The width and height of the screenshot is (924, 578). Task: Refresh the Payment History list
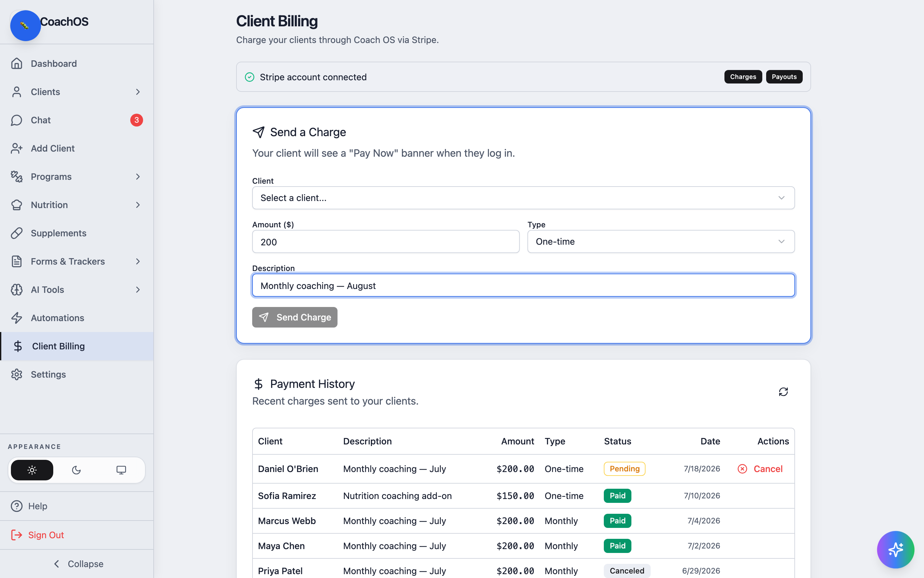tap(783, 392)
